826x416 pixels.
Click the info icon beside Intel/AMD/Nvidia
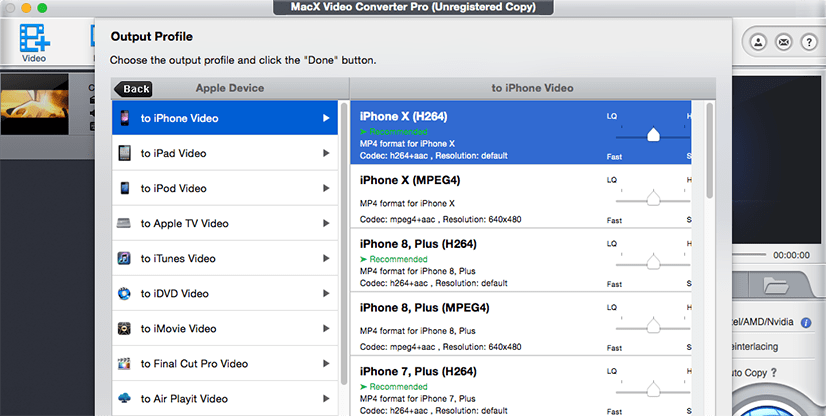[x=806, y=323]
